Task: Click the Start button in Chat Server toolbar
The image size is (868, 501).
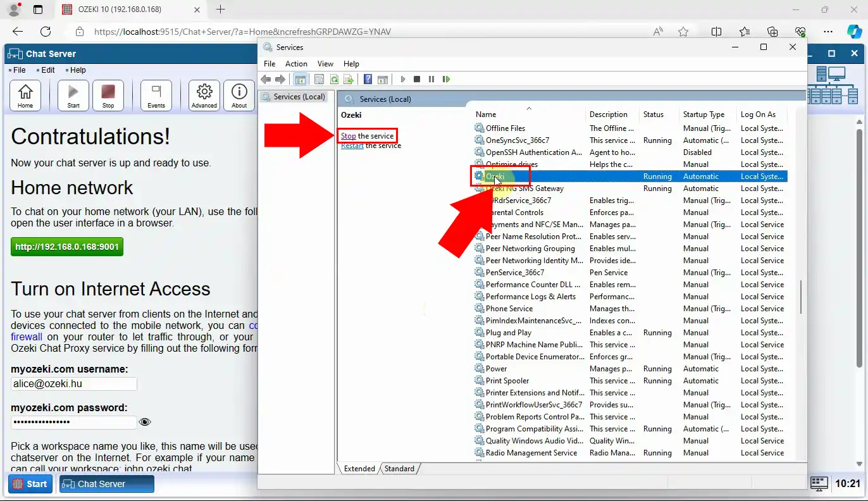Action: pyautogui.click(x=73, y=96)
